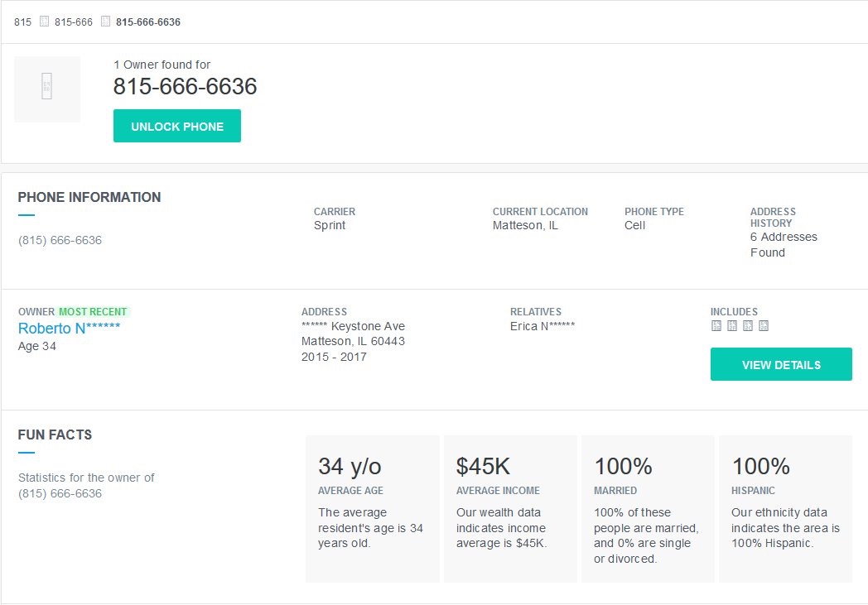Click the Keystone Ave address line

(x=353, y=326)
